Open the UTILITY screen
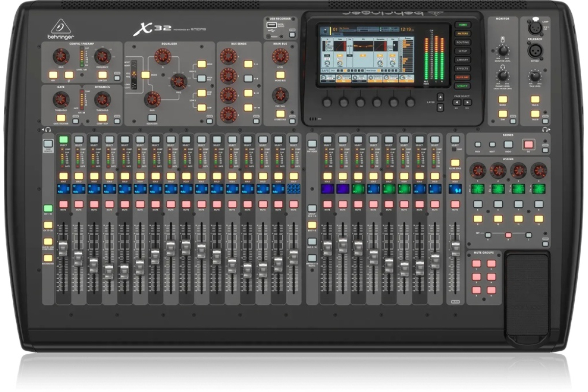Image resolution: width=588 pixels, height=392 pixels. 462,86
